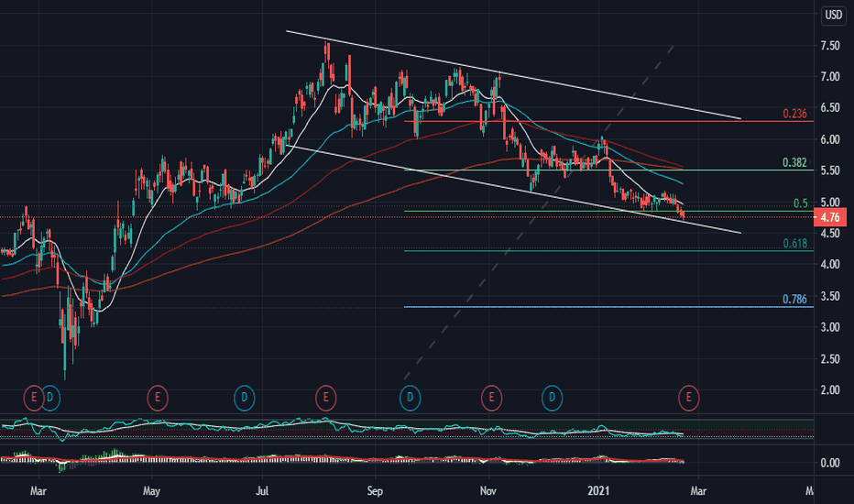
Task: Select the 0.5 Fibonacci level label
Action: (800, 203)
